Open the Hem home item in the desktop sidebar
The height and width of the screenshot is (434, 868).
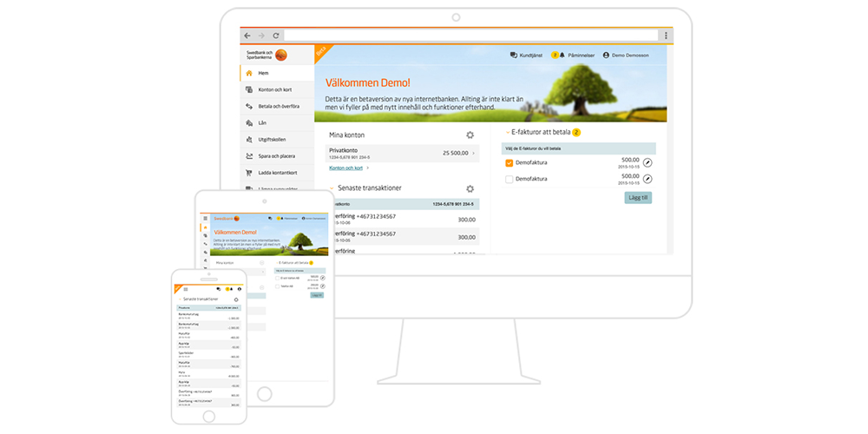pos(278,73)
